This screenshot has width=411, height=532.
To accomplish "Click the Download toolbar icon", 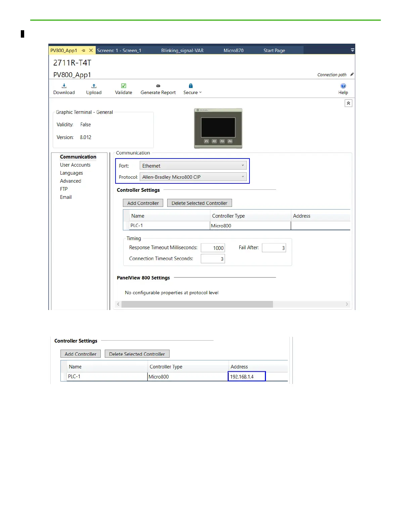I will (x=64, y=86).
